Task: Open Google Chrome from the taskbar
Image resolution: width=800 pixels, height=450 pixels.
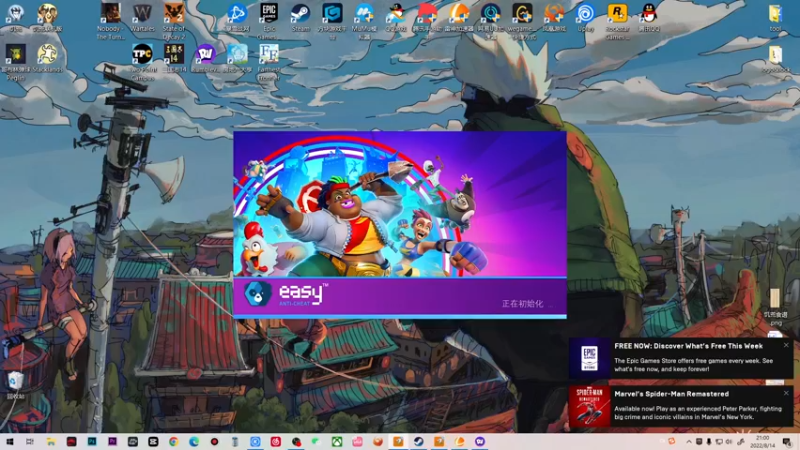Action: tap(173, 441)
